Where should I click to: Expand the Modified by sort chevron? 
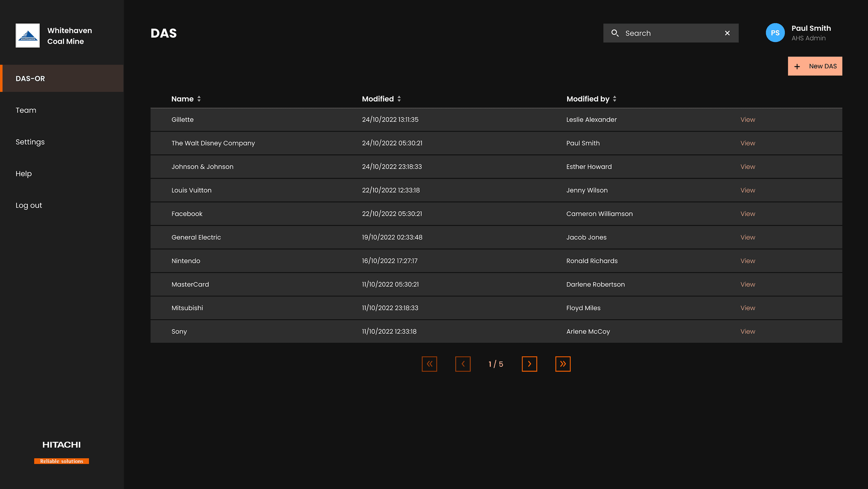[x=614, y=99]
